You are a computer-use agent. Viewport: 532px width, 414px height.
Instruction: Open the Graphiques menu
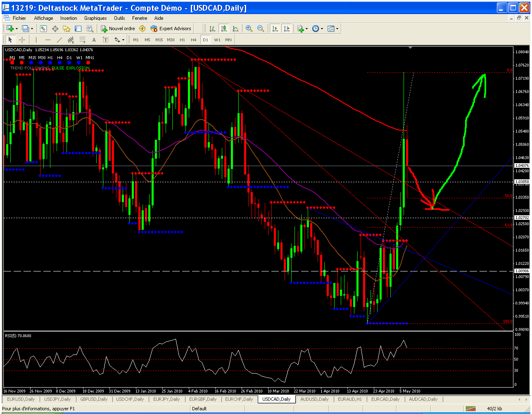pyautogui.click(x=95, y=18)
